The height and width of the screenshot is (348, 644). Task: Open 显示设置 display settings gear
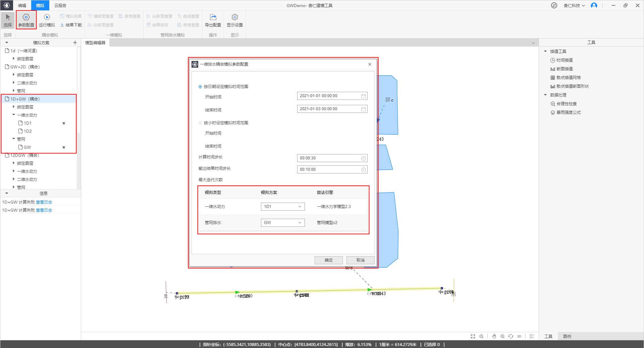click(x=234, y=17)
